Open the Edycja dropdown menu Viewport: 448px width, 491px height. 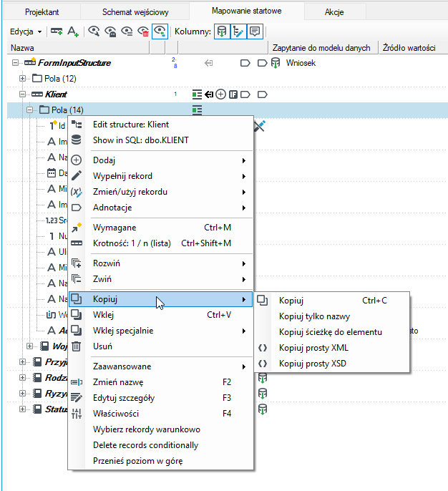pos(26,31)
